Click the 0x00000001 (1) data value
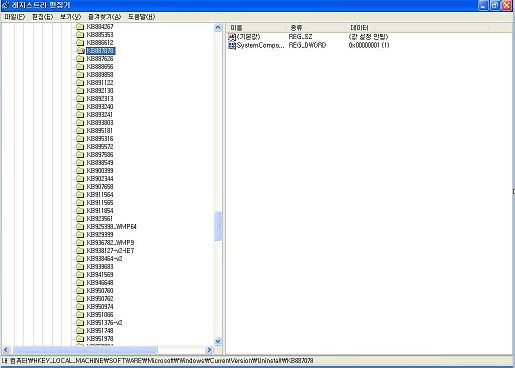 (369, 45)
